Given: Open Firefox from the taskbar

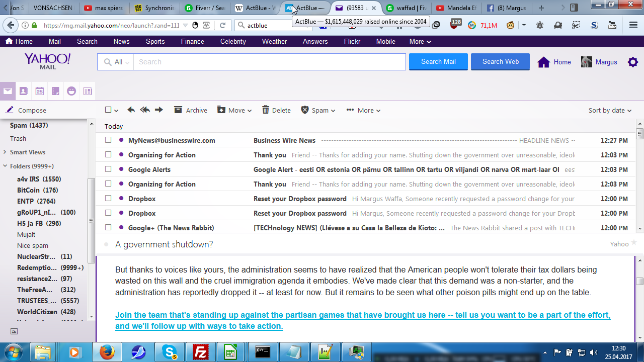Looking at the screenshot, I should (106, 352).
